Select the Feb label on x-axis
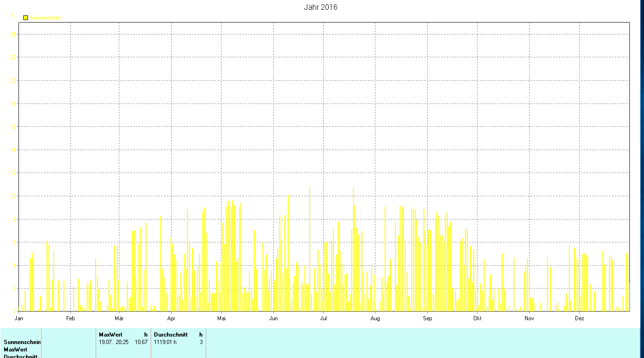Viewport: 644px width, 358px height. pos(70,319)
